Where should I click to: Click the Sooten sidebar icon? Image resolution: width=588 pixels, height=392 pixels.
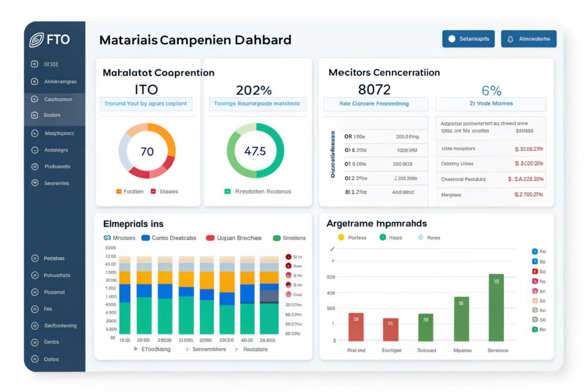click(x=34, y=115)
